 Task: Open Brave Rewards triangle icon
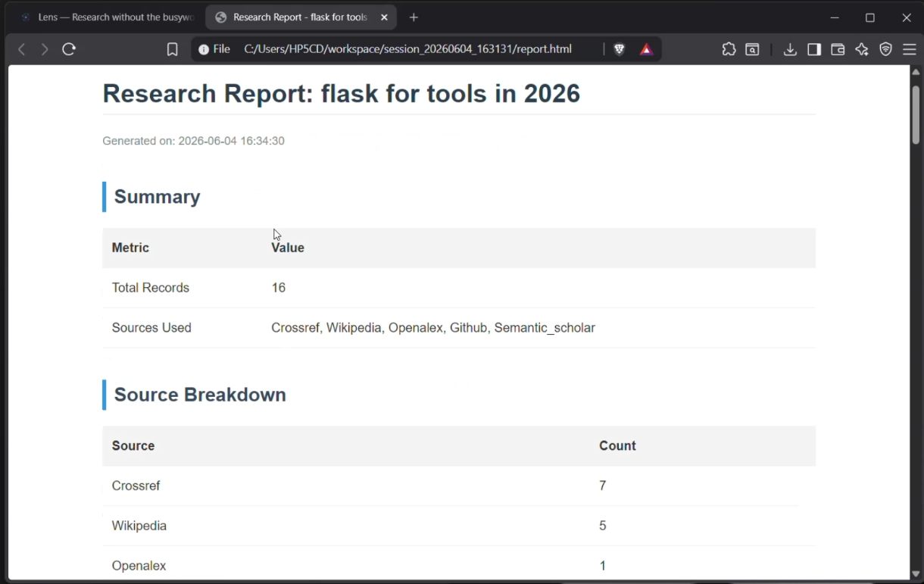click(646, 49)
